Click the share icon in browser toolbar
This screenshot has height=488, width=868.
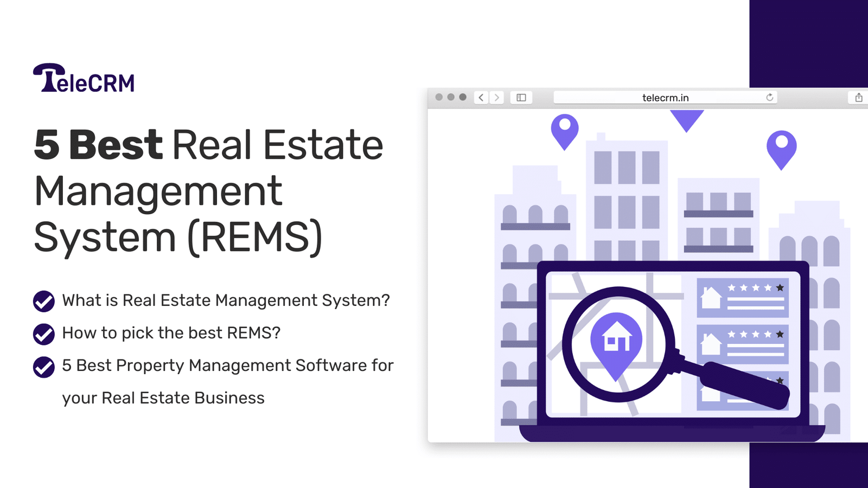(859, 98)
